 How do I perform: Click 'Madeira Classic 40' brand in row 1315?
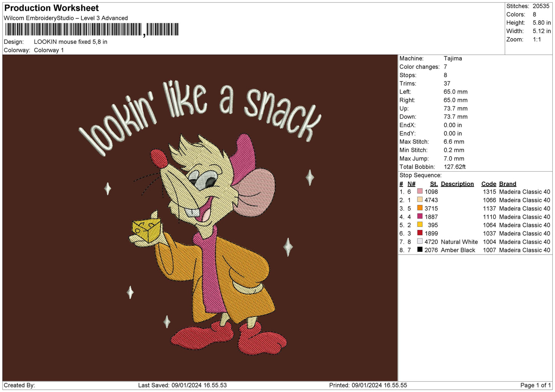pyautogui.click(x=525, y=192)
